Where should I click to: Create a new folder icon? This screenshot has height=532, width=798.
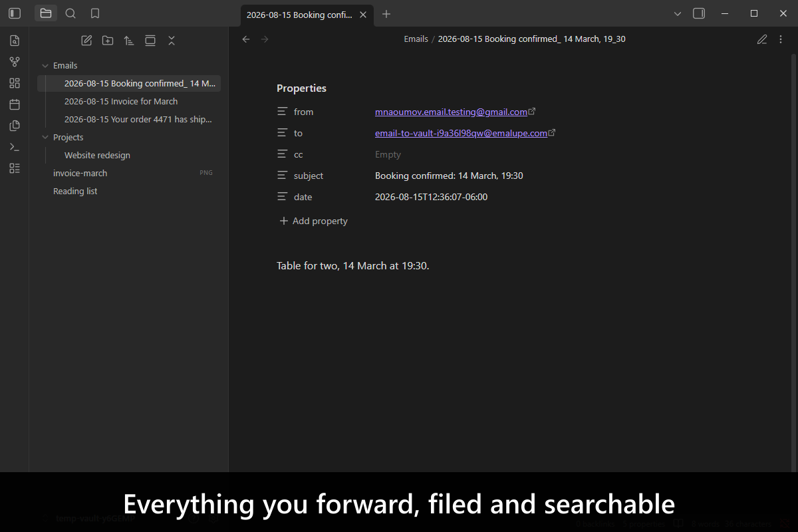[108, 41]
